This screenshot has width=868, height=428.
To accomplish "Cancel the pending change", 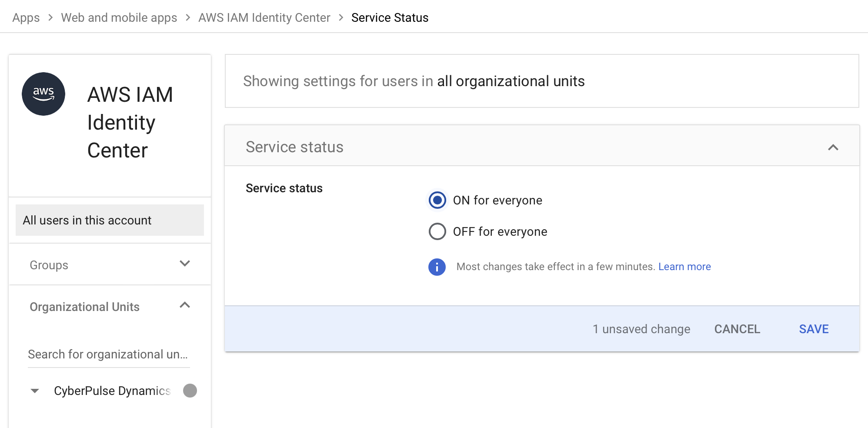I will coord(737,329).
